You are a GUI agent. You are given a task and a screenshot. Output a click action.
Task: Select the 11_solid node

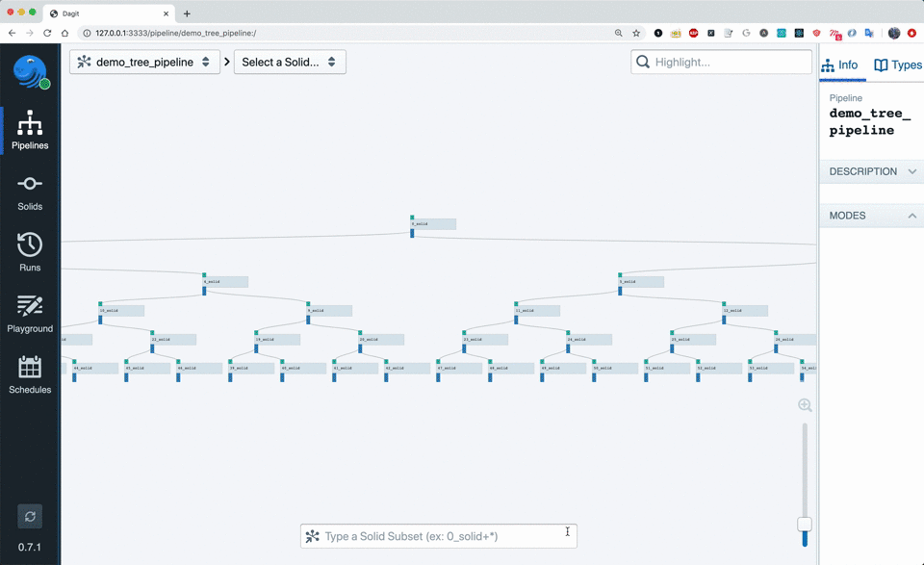(537, 311)
